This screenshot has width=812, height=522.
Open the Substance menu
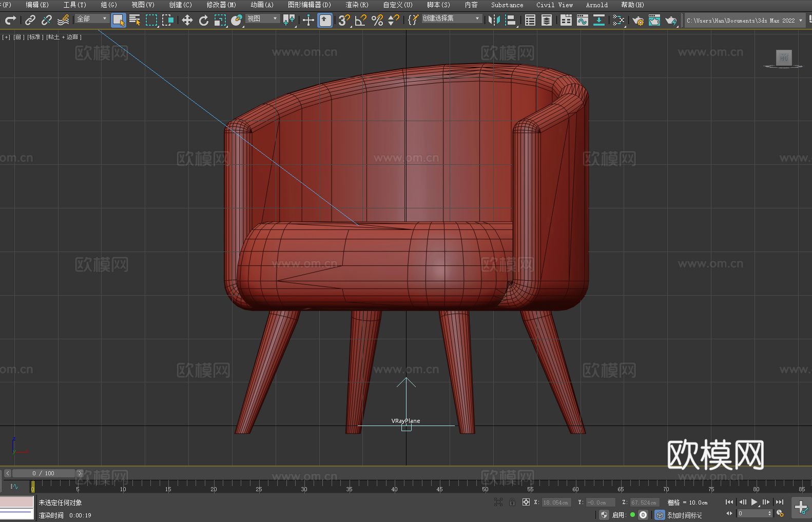(507, 5)
